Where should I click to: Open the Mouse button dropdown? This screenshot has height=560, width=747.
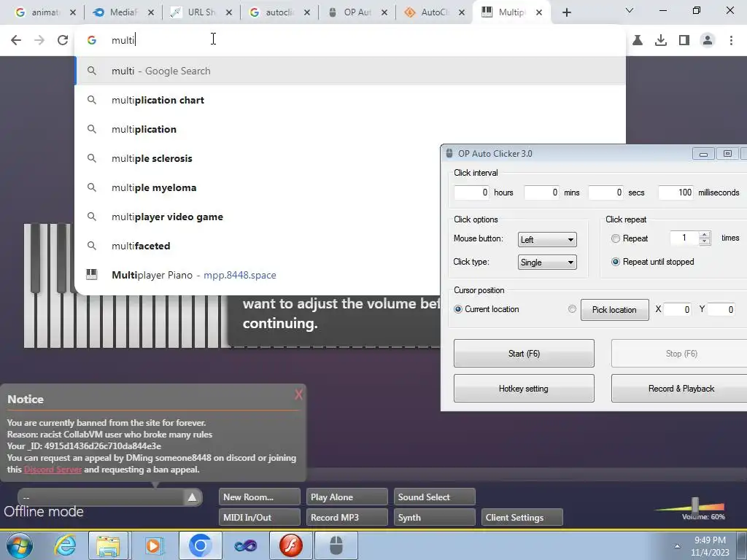tap(547, 239)
